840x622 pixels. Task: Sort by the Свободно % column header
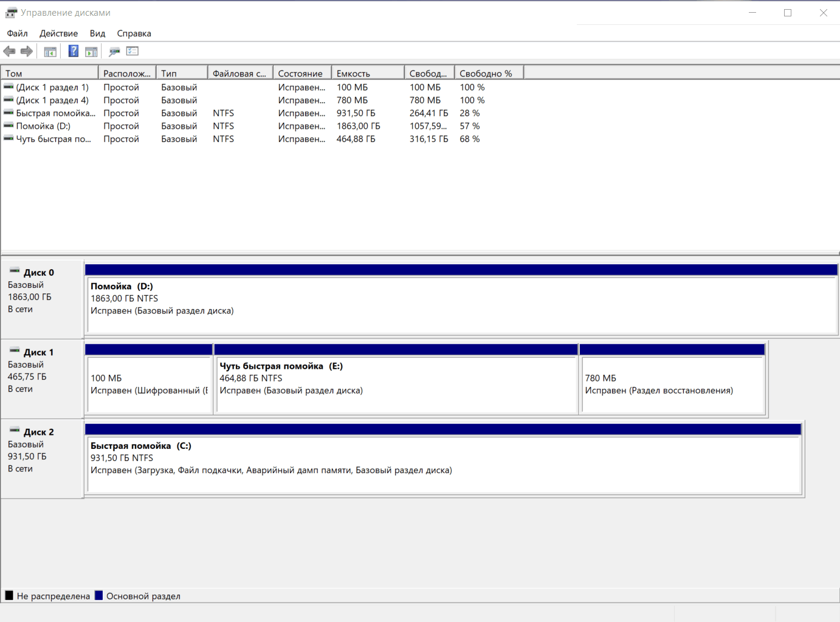coord(489,73)
